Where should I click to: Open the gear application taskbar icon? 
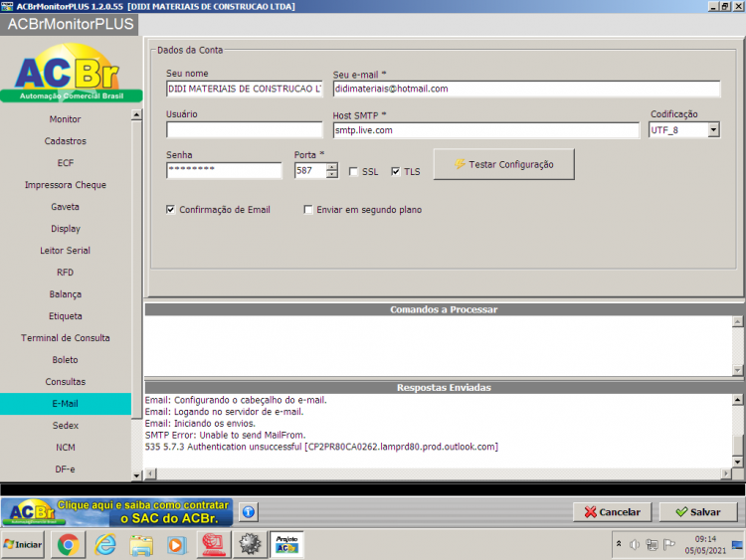[x=250, y=544]
